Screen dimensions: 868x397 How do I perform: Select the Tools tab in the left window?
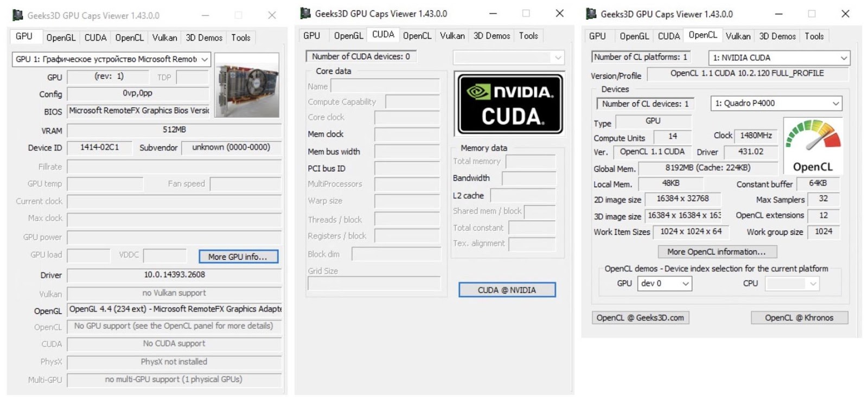tap(241, 37)
